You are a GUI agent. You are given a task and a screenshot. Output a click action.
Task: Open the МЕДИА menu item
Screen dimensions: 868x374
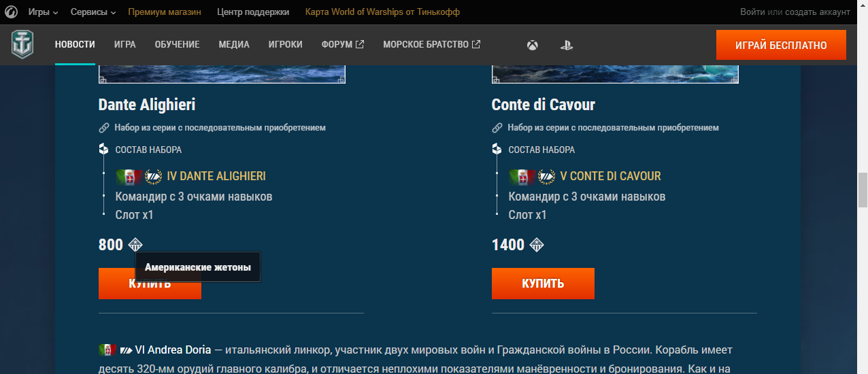[234, 45]
